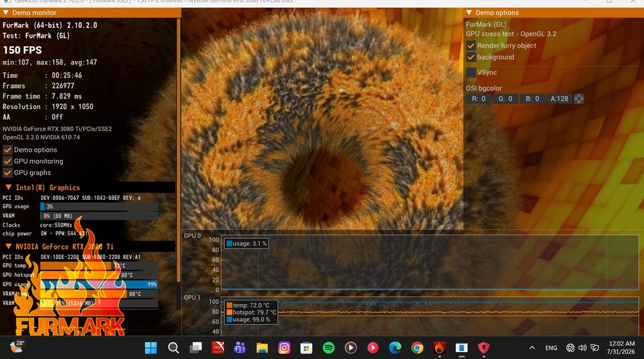Click the OpenGL 3.2.0 NVIDIA 610.74 text

41,137
